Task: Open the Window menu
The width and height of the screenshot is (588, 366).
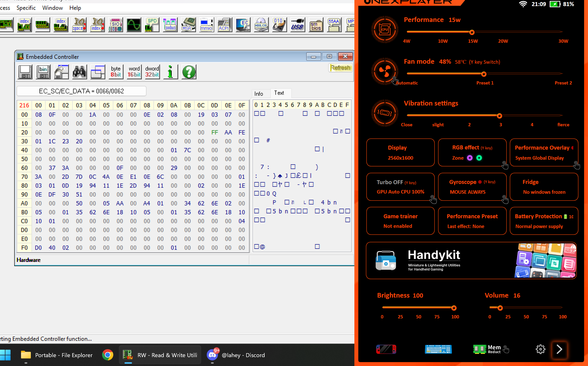Action: pos(52,8)
